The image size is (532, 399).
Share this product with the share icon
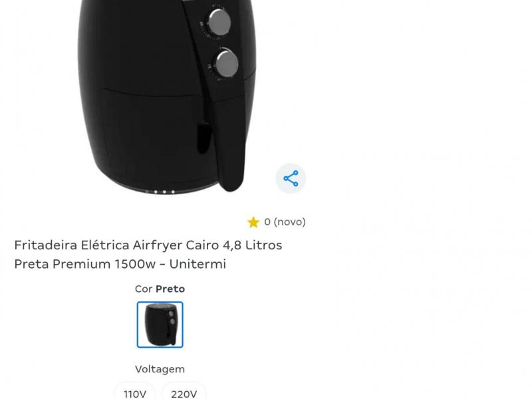pyautogui.click(x=291, y=178)
